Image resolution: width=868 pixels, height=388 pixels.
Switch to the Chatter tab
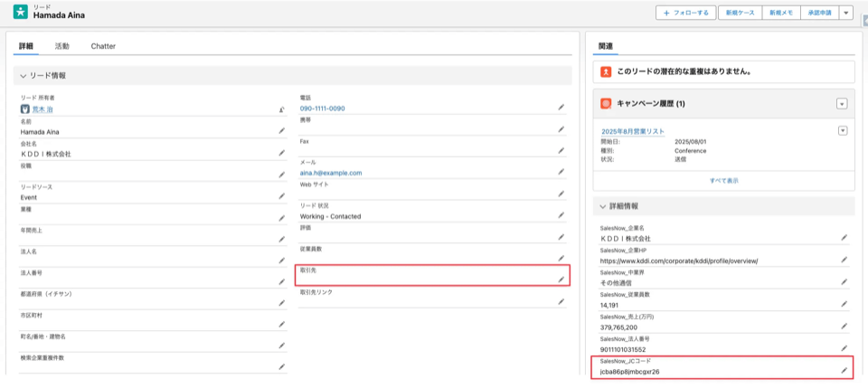(x=103, y=46)
